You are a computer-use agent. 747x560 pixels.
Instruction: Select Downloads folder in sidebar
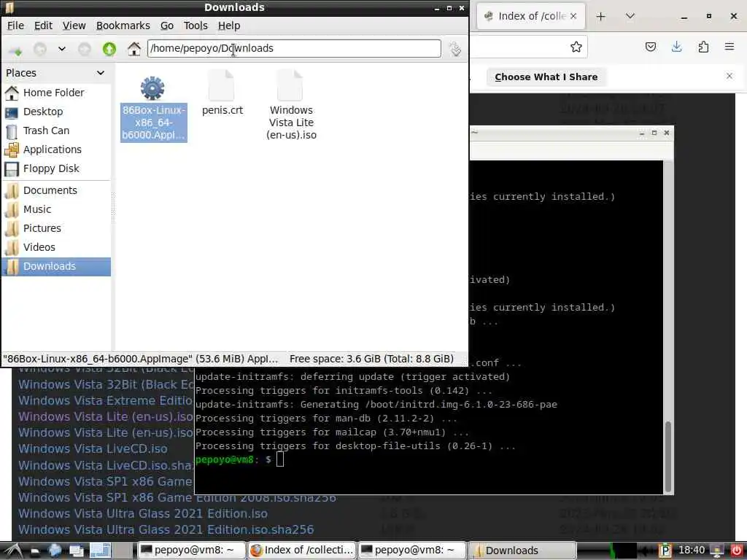click(x=56, y=267)
